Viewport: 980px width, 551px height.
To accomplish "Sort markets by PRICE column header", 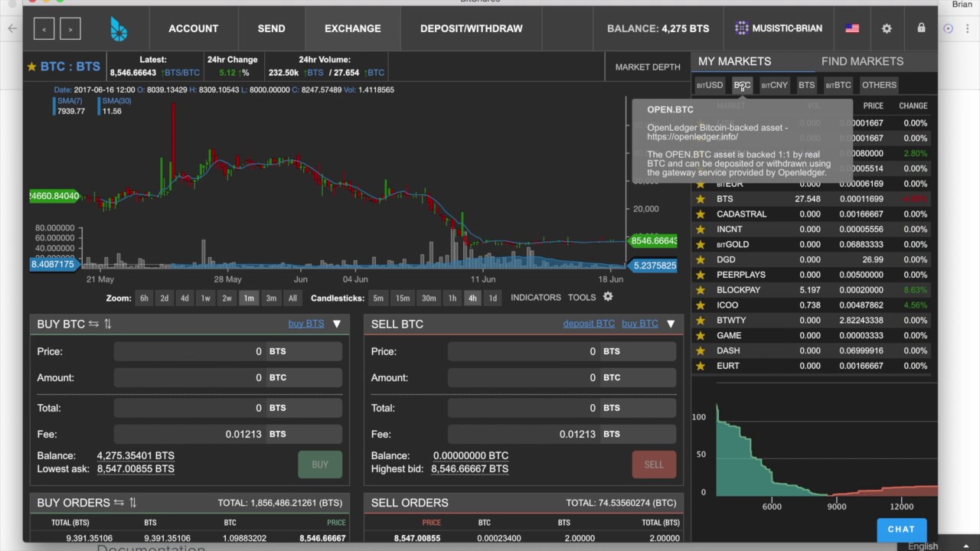I will 873,106.
